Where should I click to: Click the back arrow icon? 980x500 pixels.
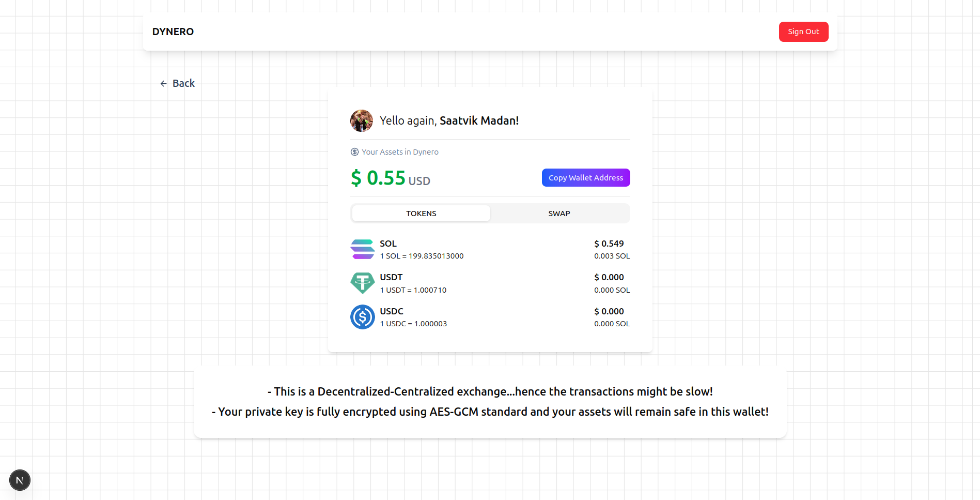[x=163, y=84]
